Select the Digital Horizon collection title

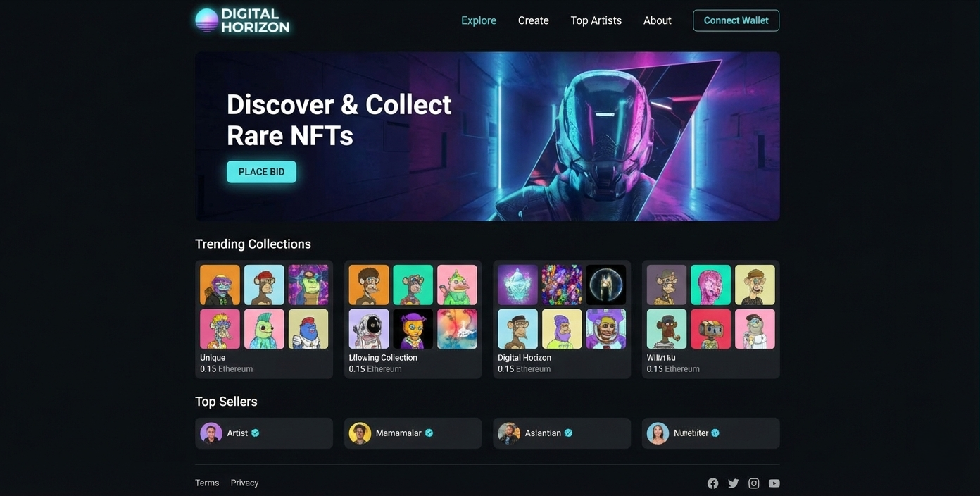pos(524,358)
